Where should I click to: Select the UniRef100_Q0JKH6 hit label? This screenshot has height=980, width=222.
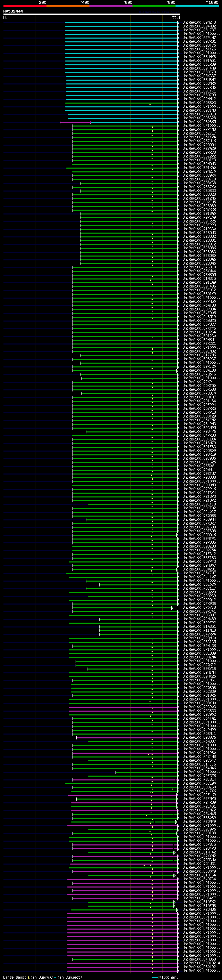pyautogui.click(x=199, y=88)
